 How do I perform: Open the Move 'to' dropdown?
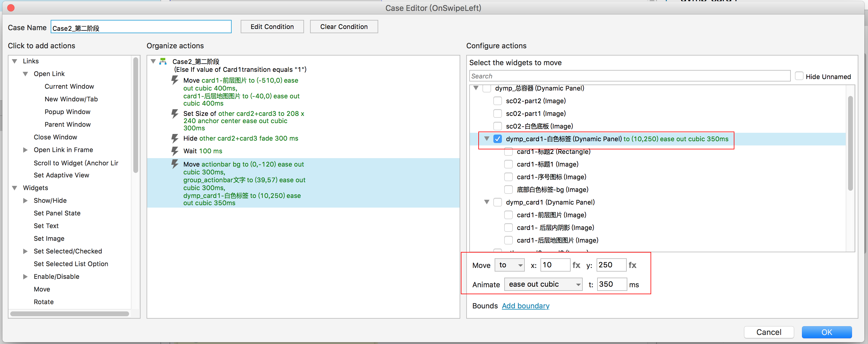(x=510, y=265)
